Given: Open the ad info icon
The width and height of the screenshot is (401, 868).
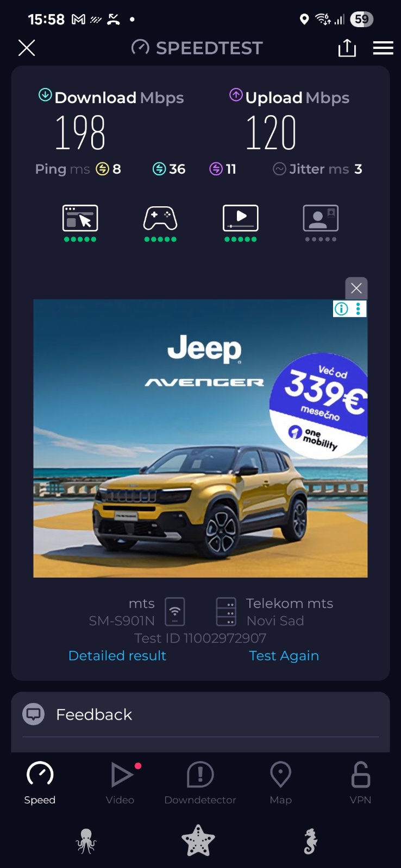Looking at the screenshot, I should 341,309.
